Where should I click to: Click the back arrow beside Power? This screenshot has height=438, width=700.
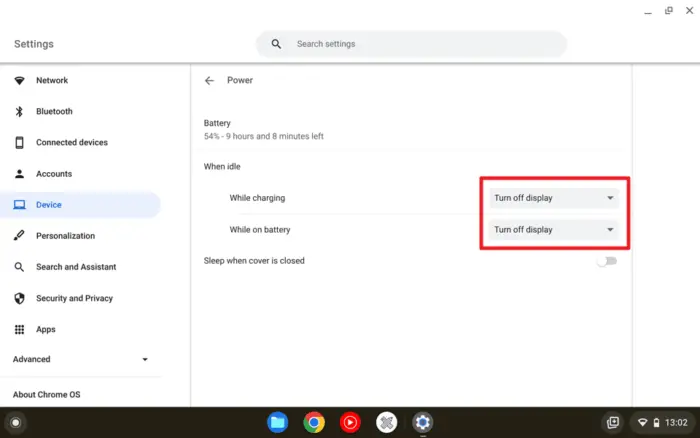click(x=209, y=80)
